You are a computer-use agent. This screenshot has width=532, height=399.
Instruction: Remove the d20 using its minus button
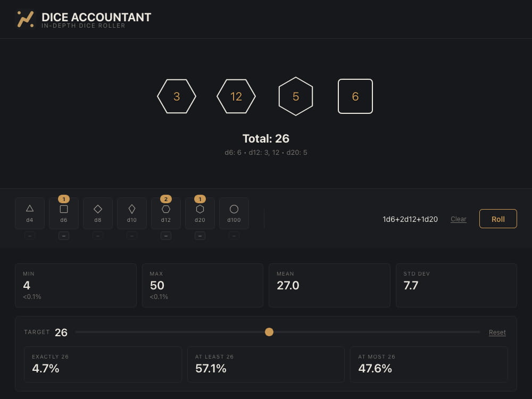[x=200, y=236]
